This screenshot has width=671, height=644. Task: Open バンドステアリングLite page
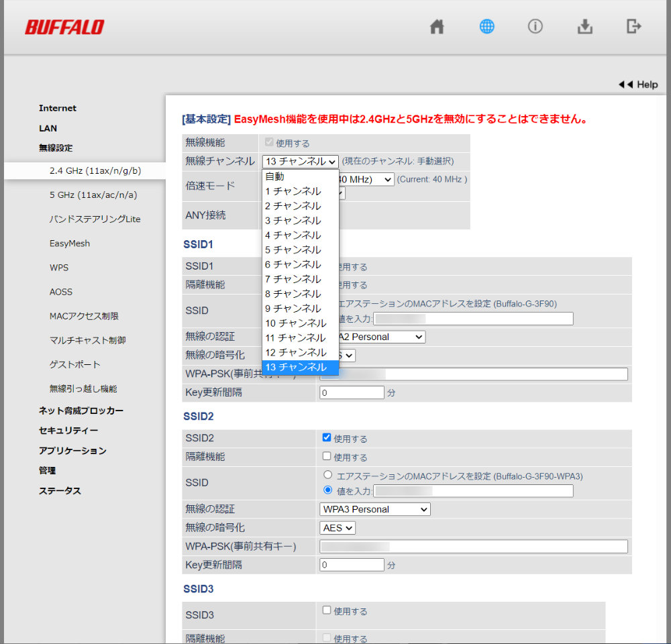pos(95,219)
